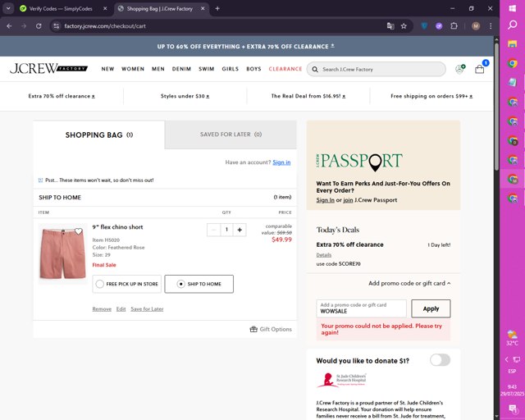Open the weather widget showing 32°C
525x420 pixels.
point(512,338)
